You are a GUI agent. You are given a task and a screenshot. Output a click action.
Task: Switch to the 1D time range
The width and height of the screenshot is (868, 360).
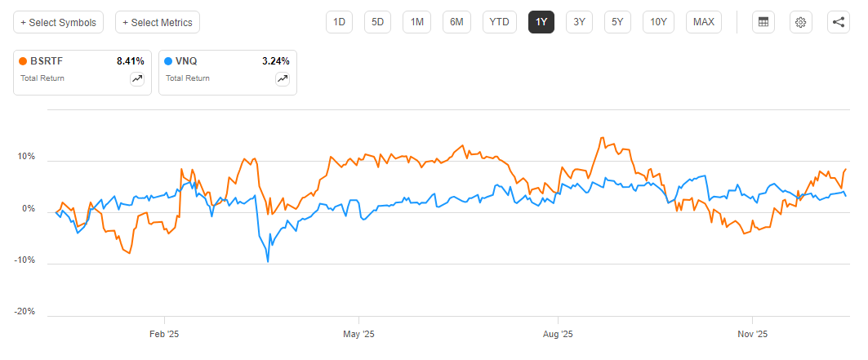click(339, 22)
